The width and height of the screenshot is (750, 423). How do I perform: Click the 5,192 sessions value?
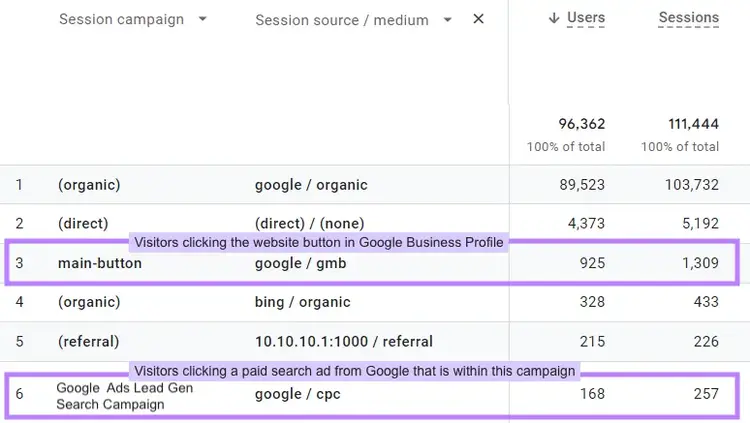pos(700,223)
